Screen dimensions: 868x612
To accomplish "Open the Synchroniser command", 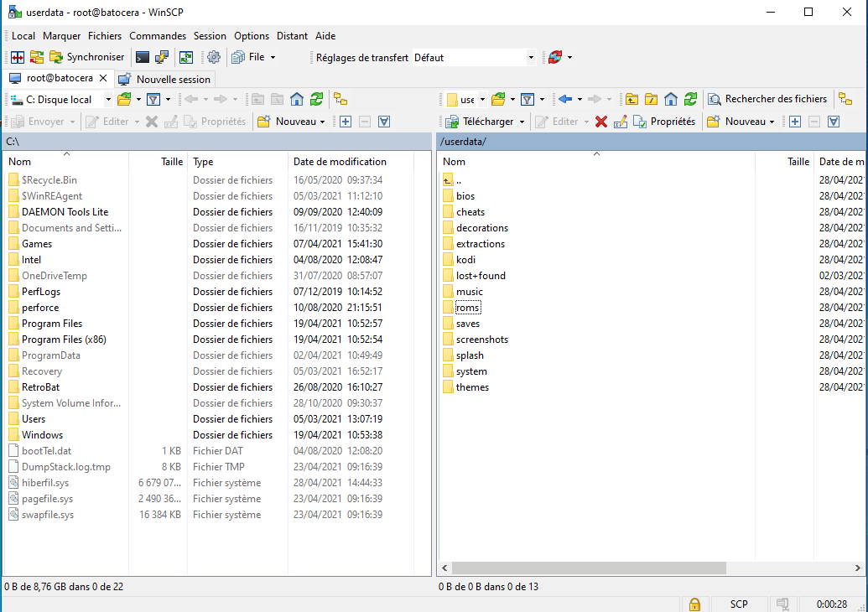I will (x=87, y=57).
